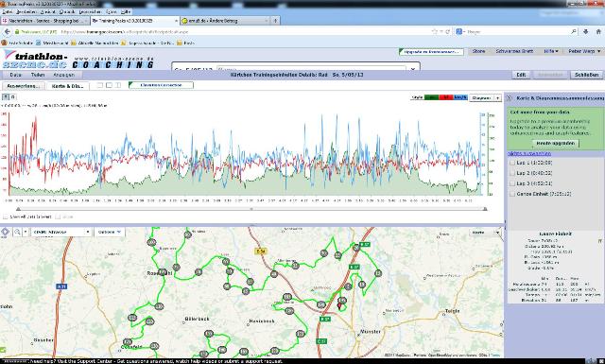Open the Teilen menu
605x364 pixels.
coord(38,75)
